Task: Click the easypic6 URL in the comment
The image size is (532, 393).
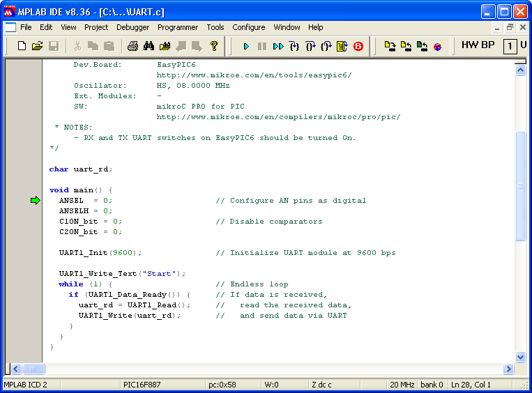Action: (x=254, y=75)
